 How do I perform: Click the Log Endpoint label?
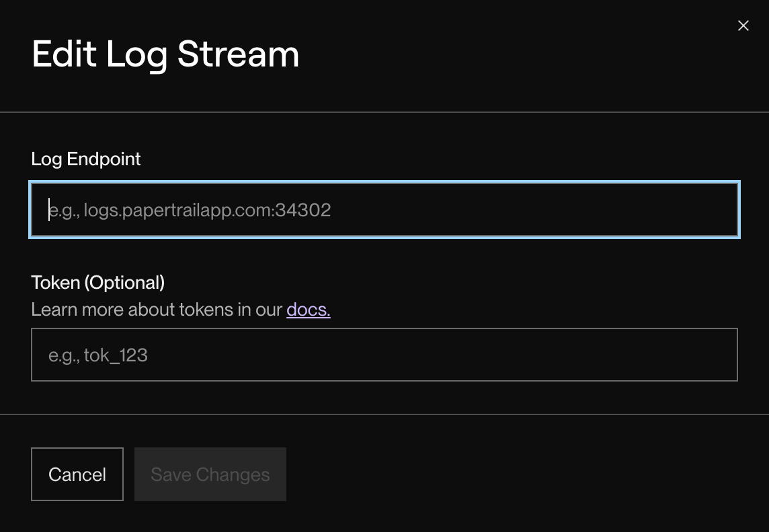(x=85, y=159)
